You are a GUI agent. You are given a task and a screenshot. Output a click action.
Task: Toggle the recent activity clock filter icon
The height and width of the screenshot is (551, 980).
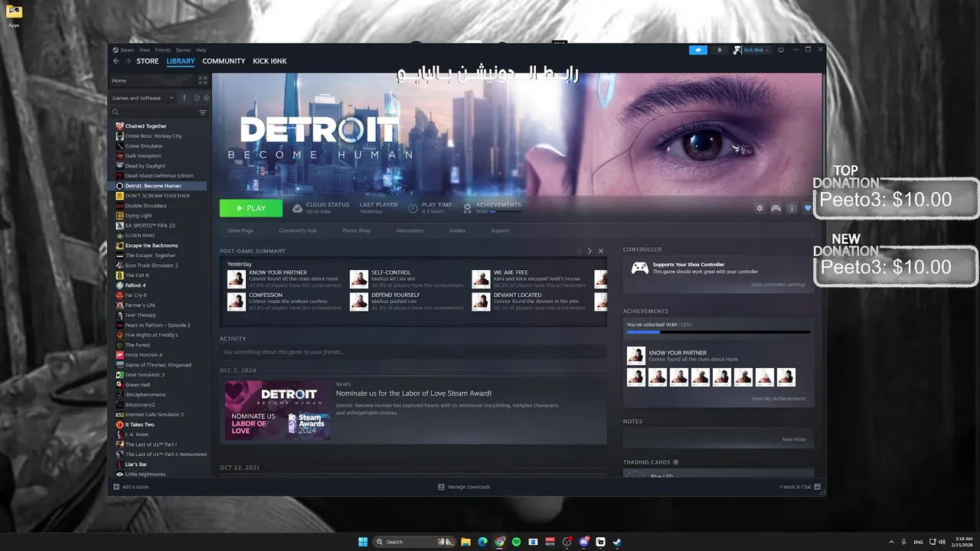197,98
